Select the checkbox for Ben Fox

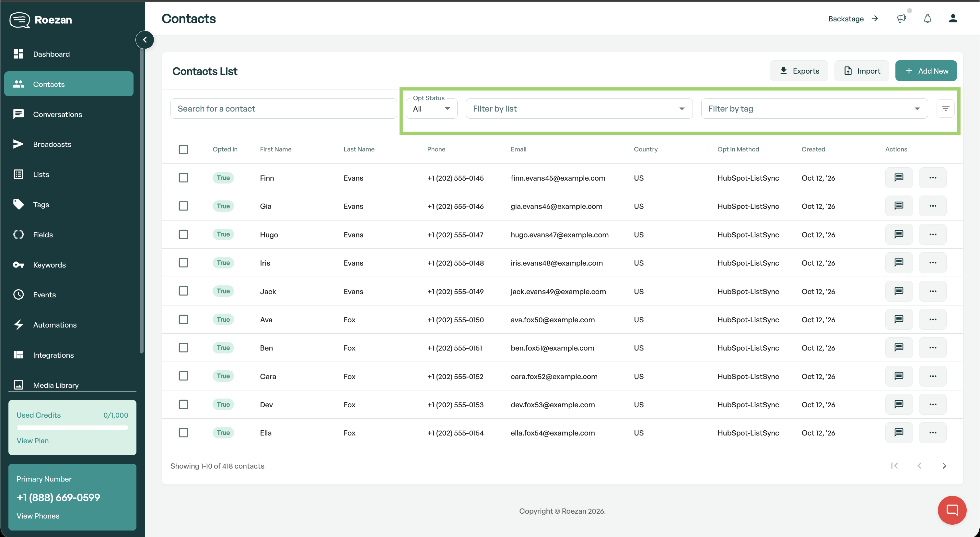[x=183, y=348]
